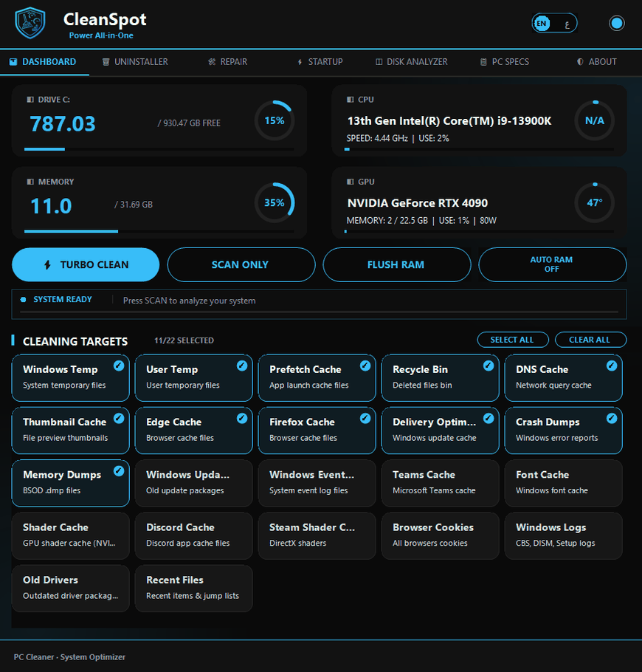Image resolution: width=642 pixels, height=672 pixels.
Task: Uncheck the DNS Cache target
Action: [564, 377]
